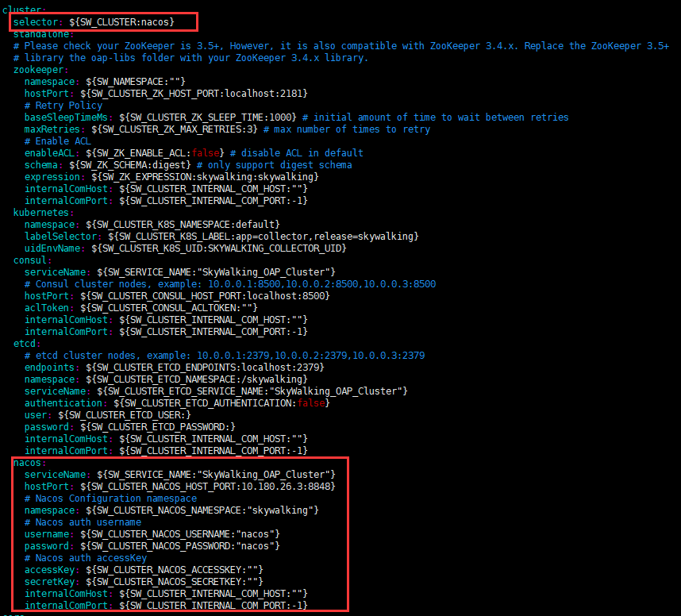This screenshot has height=616, width=681.
Task: Click the consul serviceName line
Action: pyautogui.click(x=180, y=272)
